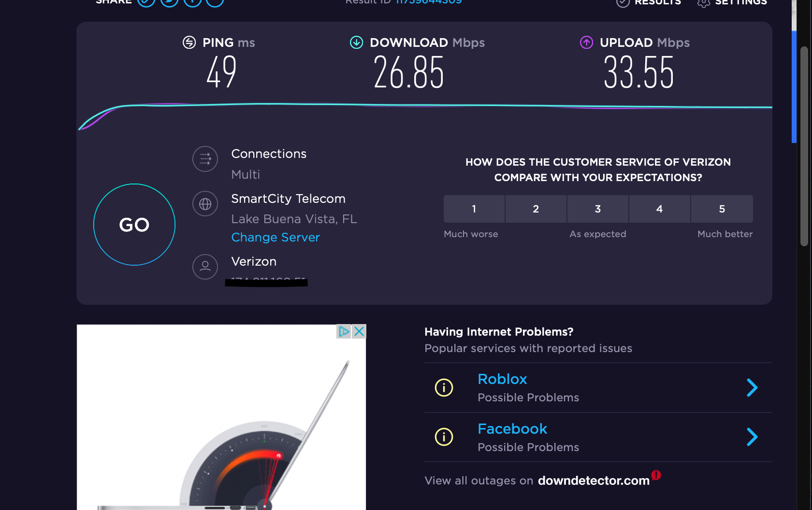
Task: Click the Facebook info warning icon
Action: point(444,437)
